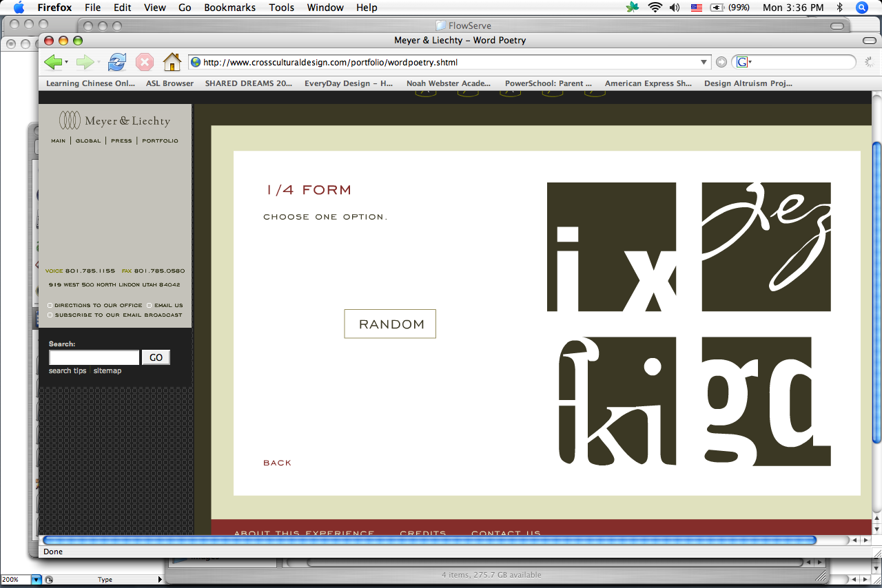Open the File menu

[92, 8]
